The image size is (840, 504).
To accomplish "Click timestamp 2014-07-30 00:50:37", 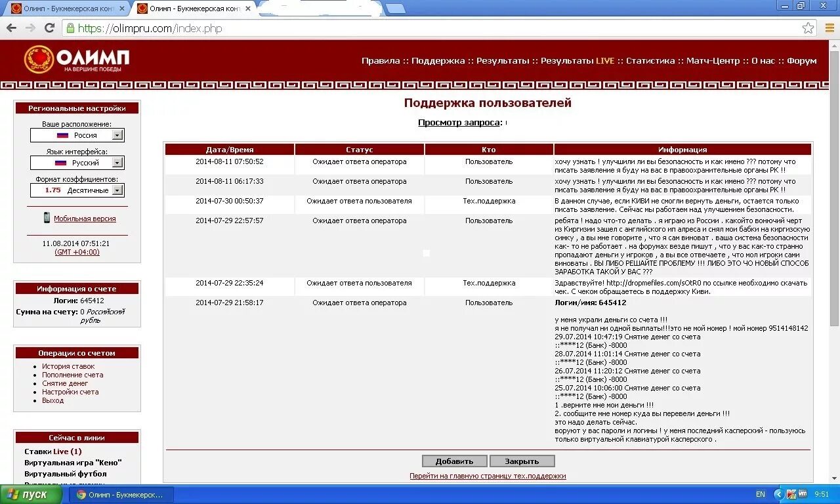I will click(230, 201).
